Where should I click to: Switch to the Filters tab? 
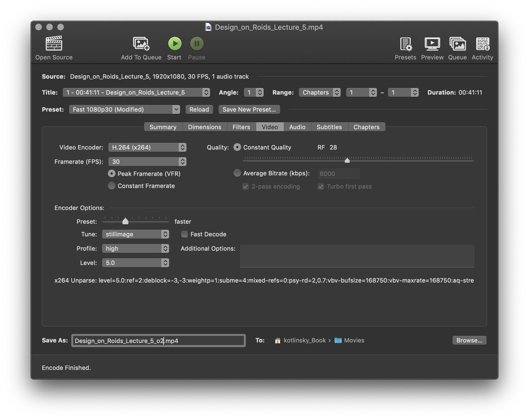241,127
